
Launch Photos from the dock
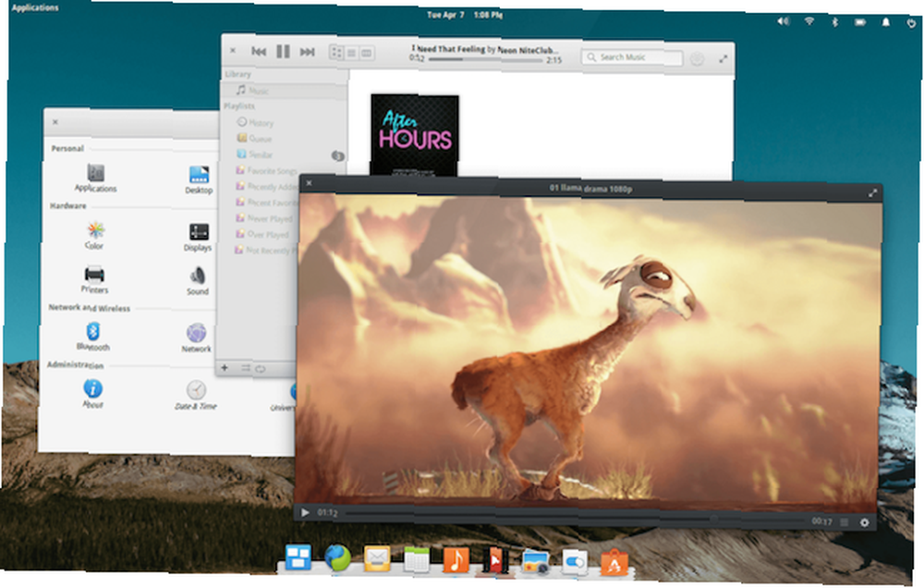point(535,562)
